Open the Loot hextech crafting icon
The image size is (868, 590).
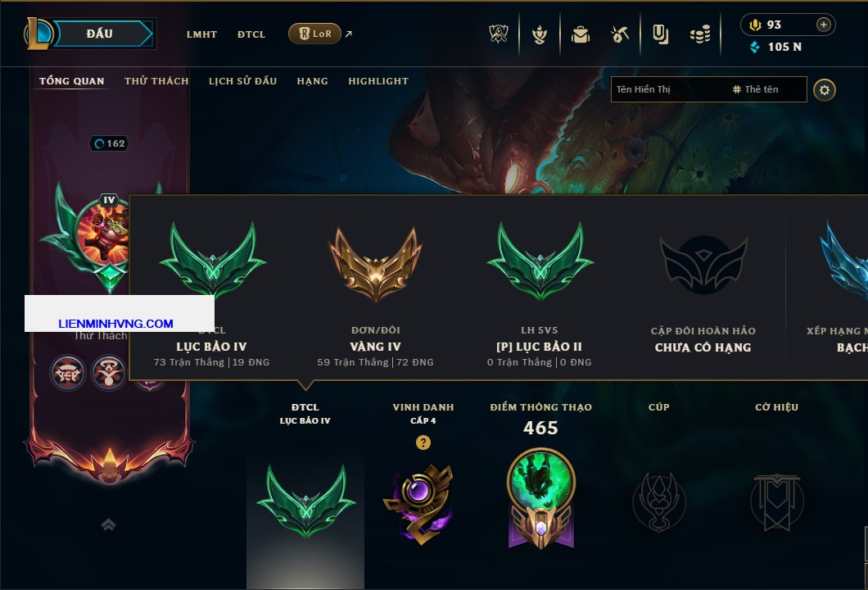(620, 34)
